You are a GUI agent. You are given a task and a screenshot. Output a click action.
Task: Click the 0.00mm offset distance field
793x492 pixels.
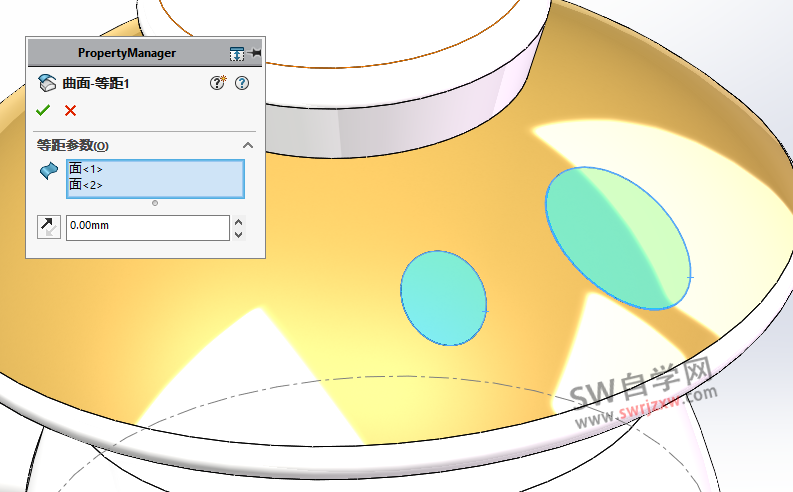pos(147,227)
